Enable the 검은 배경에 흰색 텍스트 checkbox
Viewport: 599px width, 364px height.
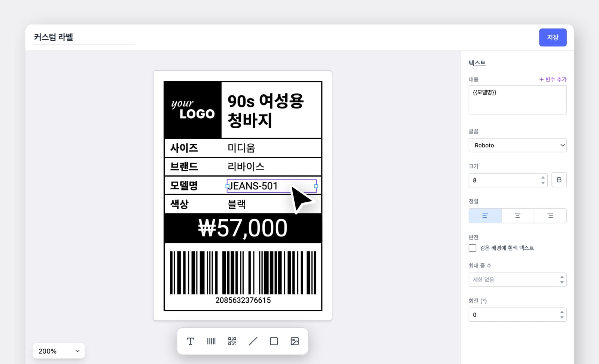(472, 248)
